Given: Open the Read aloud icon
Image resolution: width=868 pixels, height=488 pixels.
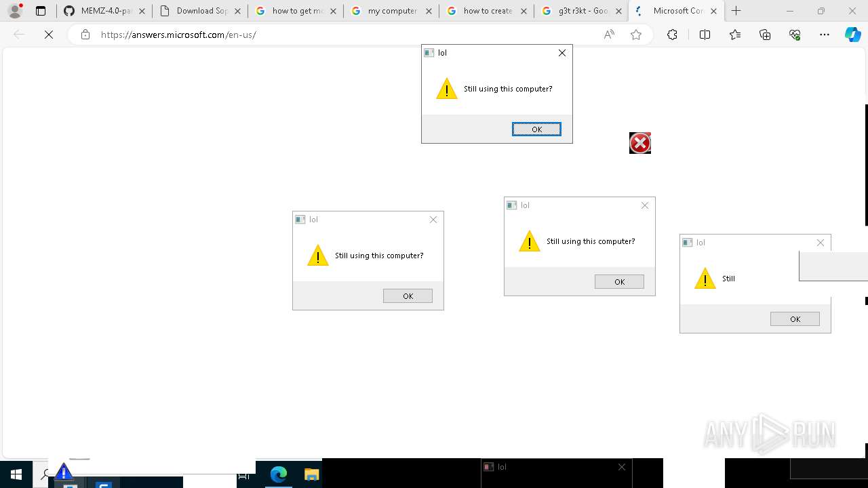Looking at the screenshot, I should point(609,35).
